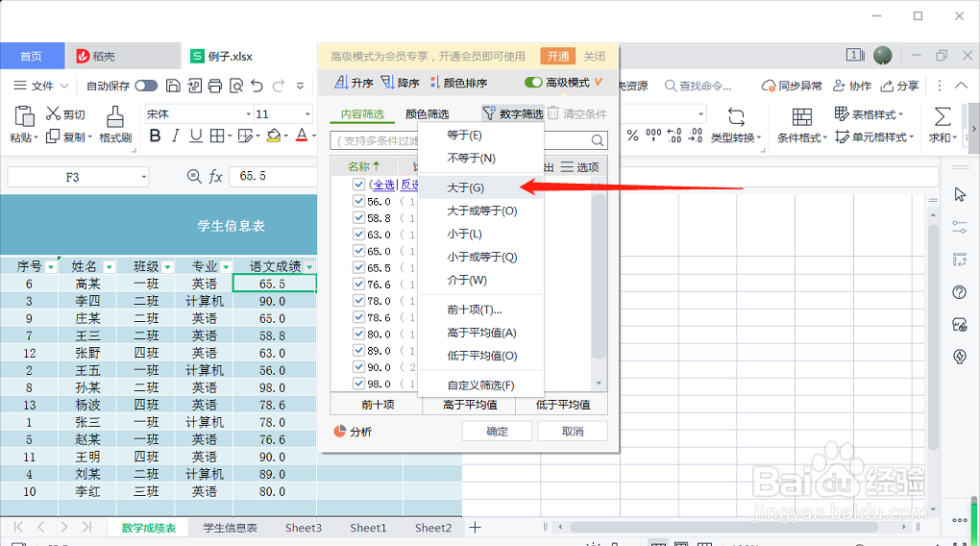The height and width of the screenshot is (546, 980).
Task: Uncheck the 76.6 value checkbox
Action: click(x=358, y=284)
